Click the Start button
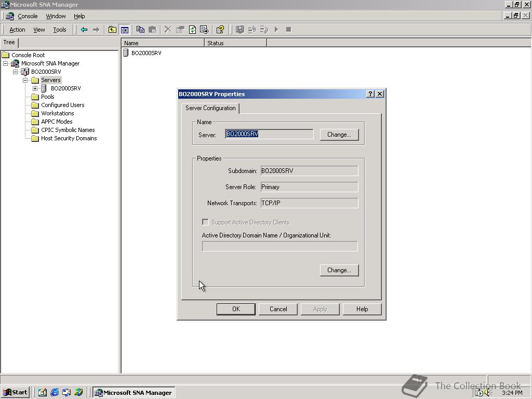The height and width of the screenshot is (399, 532). coord(15,392)
